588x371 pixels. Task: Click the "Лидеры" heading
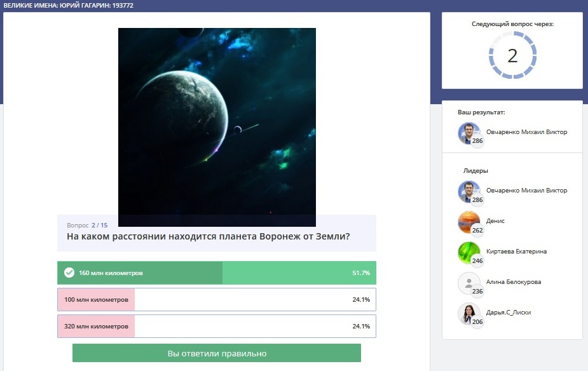475,170
